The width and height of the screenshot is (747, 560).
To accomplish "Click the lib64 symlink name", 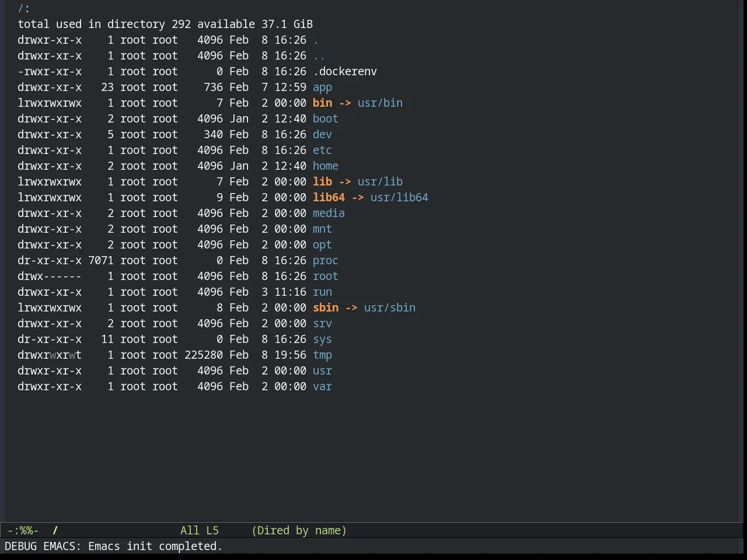I will (x=329, y=198).
